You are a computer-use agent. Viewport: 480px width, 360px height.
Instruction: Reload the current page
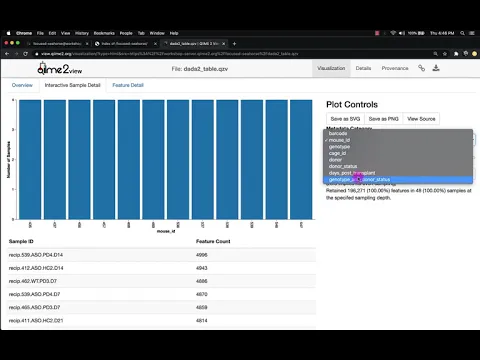click(26, 54)
